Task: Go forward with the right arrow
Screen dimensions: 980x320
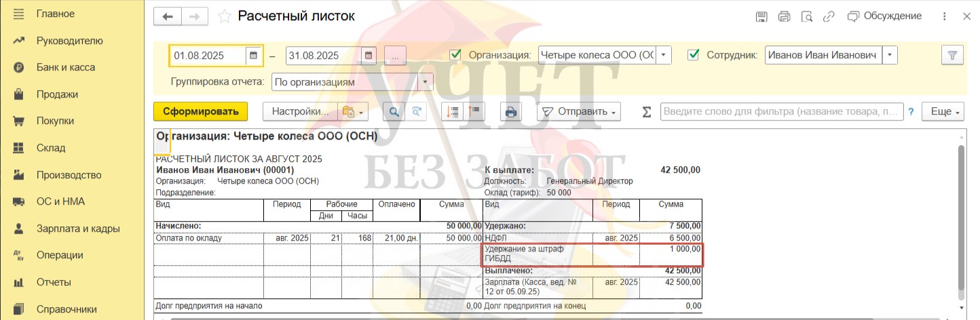Action: (x=195, y=16)
